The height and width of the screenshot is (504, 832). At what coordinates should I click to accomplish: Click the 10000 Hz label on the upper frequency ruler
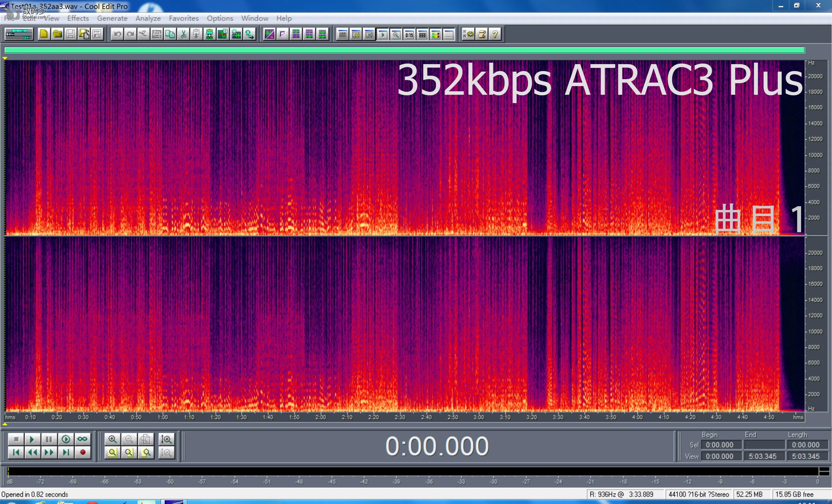click(x=815, y=155)
